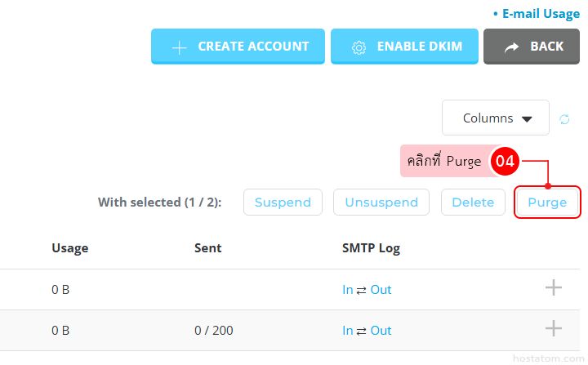Expand first row details with plus icon
The height and width of the screenshot is (365, 588).
(554, 287)
